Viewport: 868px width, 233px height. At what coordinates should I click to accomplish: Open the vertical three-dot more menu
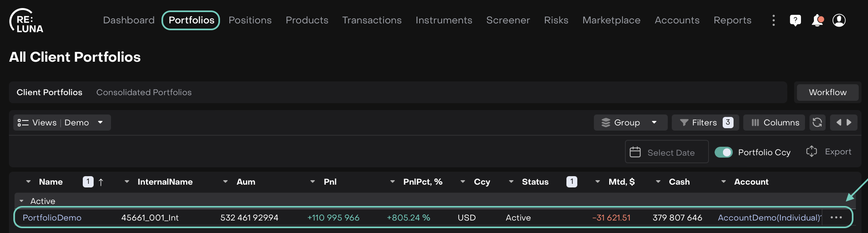click(773, 20)
